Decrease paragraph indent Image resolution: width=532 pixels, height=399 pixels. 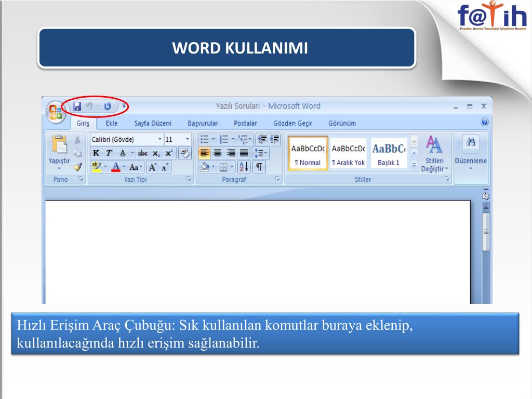click(262, 139)
